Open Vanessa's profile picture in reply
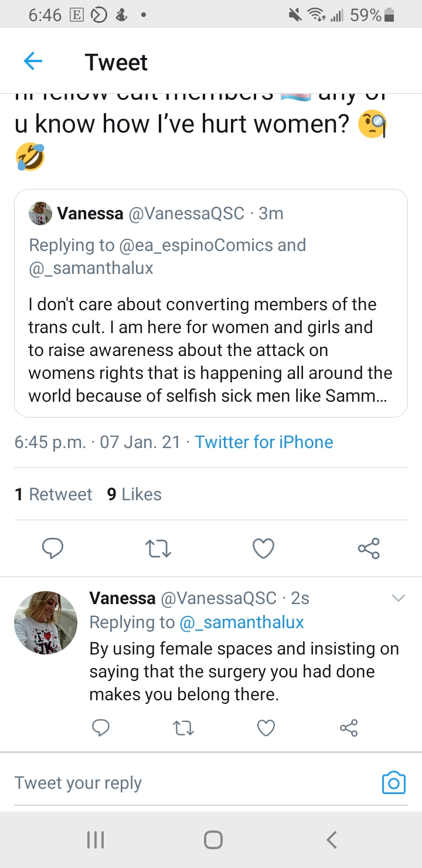Image resolution: width=422 pixels, height=868 pixels. pyautogui.click(x=46, y=623)
